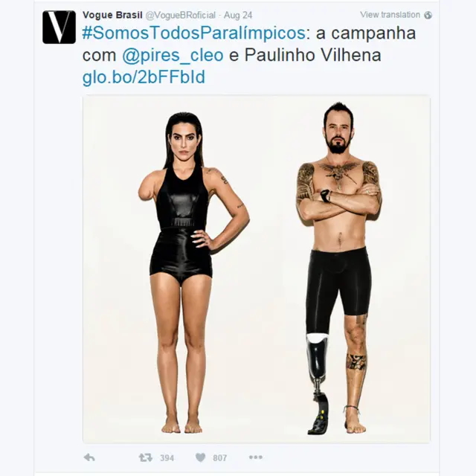Open the Aug 24 timestamp
Image resolution: width=476 pixels, height=476 pixels.
point(238,15)
